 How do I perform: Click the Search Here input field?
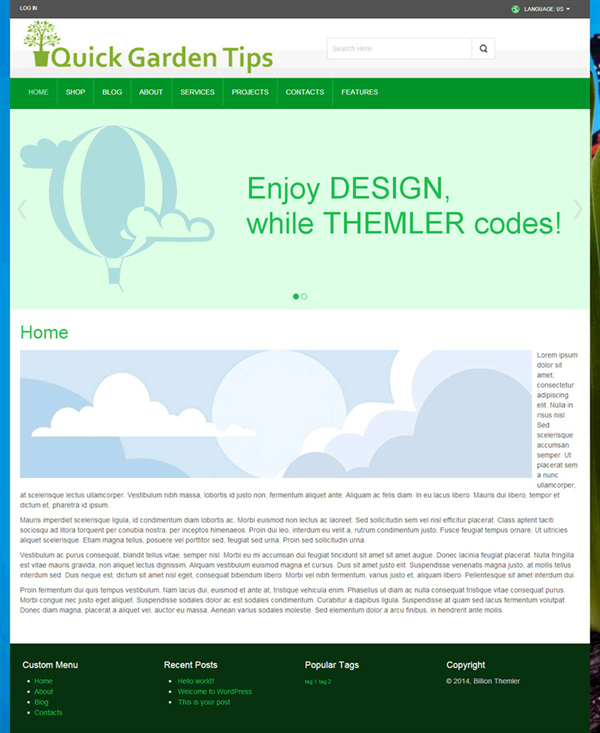[399, 49]
